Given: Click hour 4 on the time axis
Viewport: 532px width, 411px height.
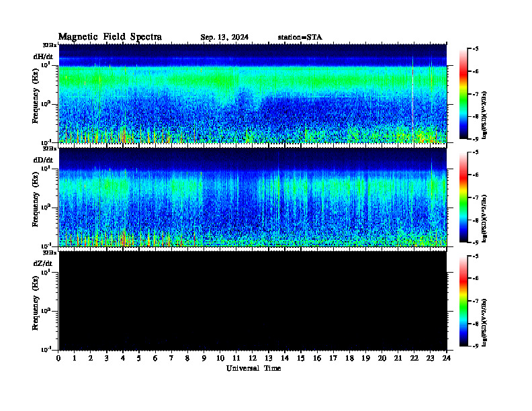Looking at the screenshot, I should point(123,358).
